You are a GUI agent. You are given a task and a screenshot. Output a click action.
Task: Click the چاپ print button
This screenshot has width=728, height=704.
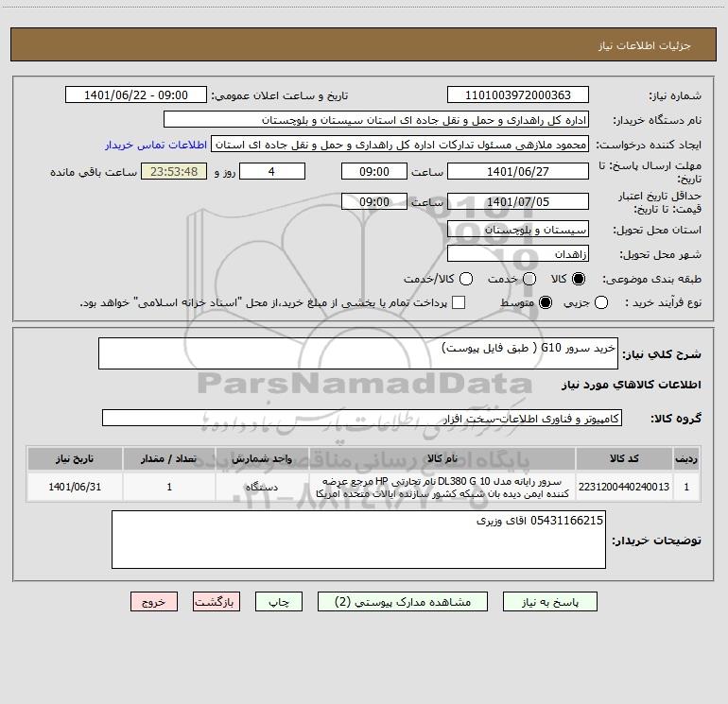click(x=279, y=601)
